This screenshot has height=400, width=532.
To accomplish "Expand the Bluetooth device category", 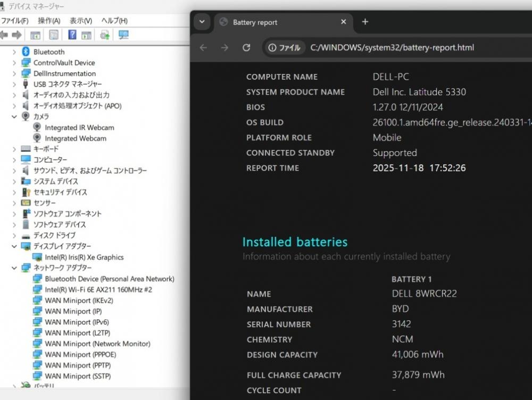I will pyautogui.click(x=14, y=52).
